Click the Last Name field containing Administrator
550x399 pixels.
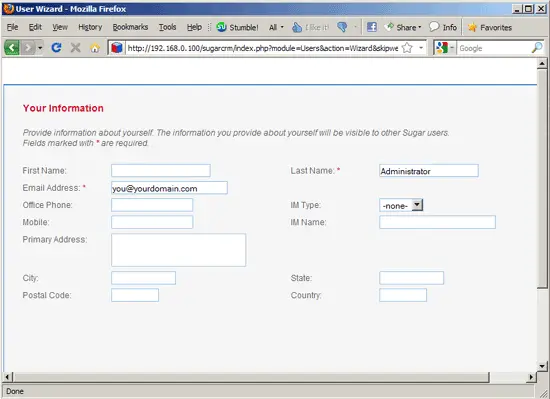pyautogui.click(x=429, y=171)
